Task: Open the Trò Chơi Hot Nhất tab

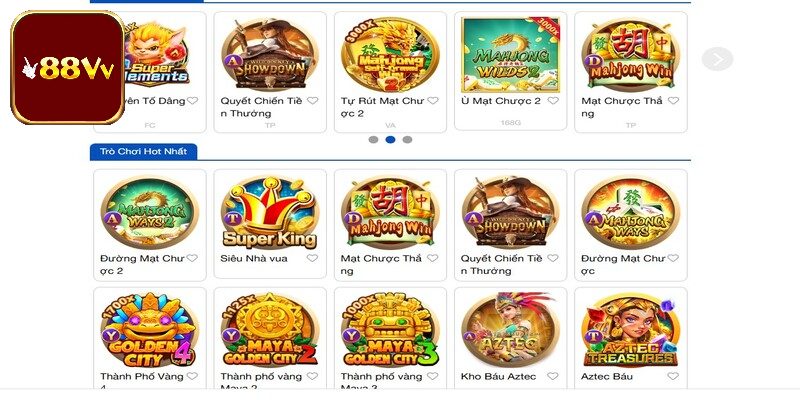Action: click(143, 152)
